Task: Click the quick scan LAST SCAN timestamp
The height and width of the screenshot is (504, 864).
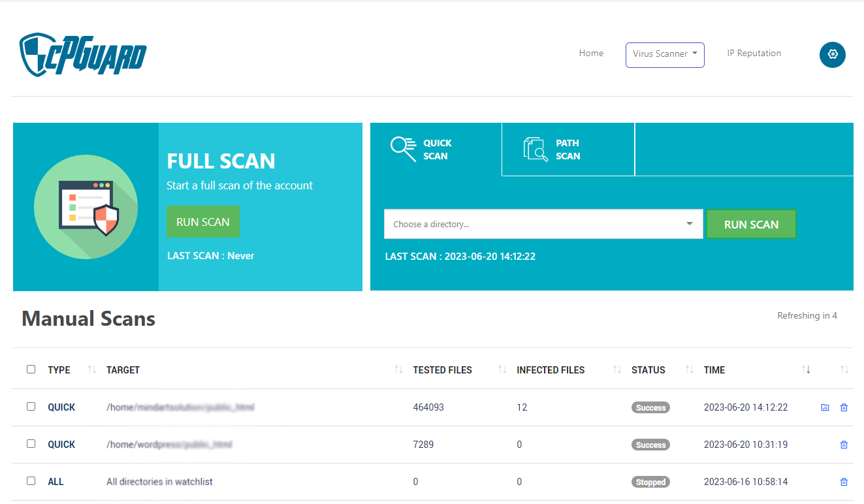Action: pyautogui.click(x=460, y=257)
